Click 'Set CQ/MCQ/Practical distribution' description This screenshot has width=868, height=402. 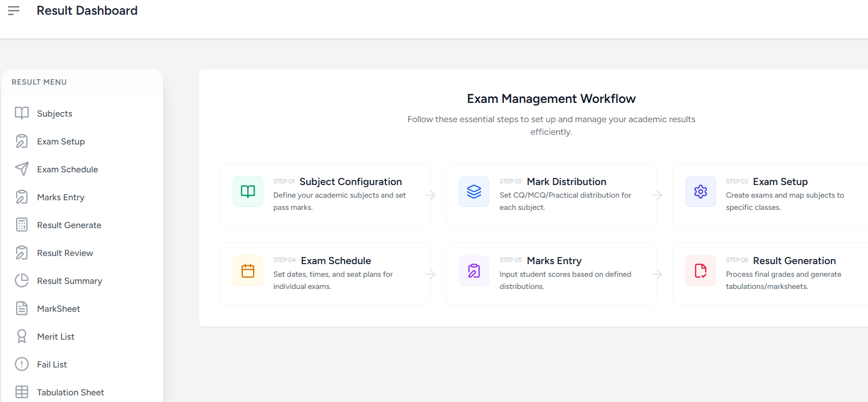click(x=565, y=201)
